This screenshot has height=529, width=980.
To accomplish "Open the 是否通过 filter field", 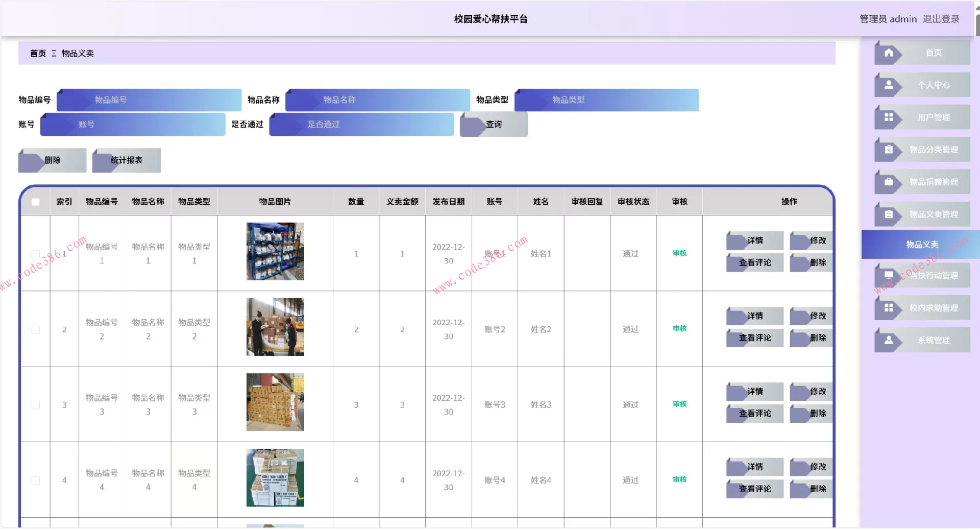I will tap(361, 125).
